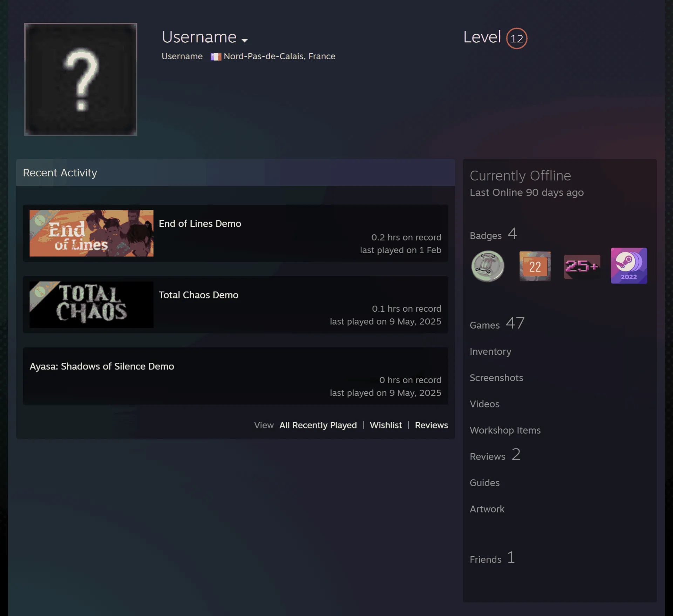Open the pink 25+ games badge
This screenshot has width=673, height=616.
tap(582, 266)
